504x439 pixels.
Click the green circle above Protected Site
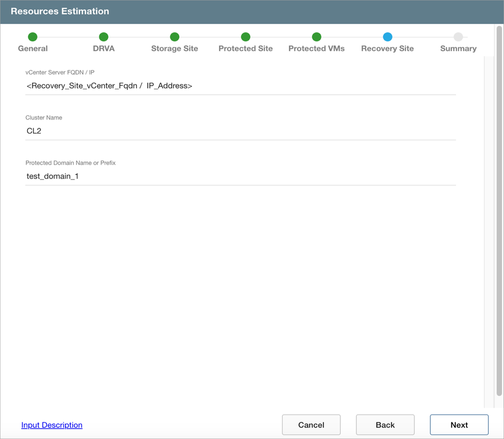tap(246, 37)
